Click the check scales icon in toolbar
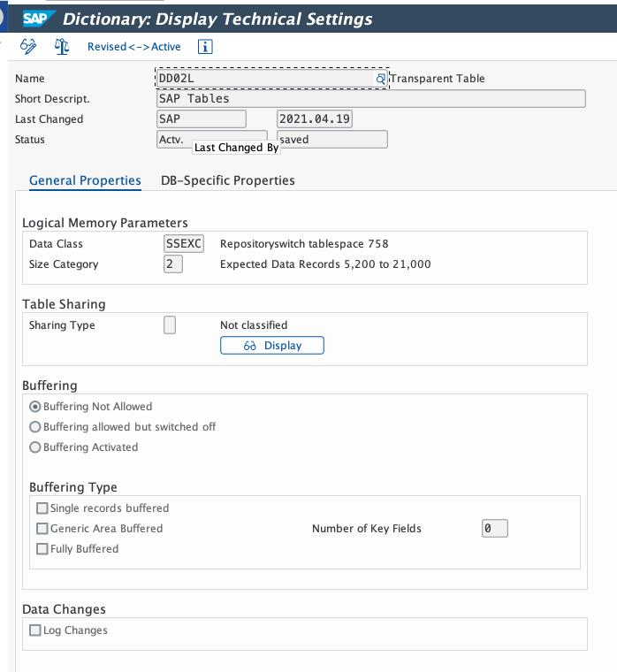 click(62, 46)
